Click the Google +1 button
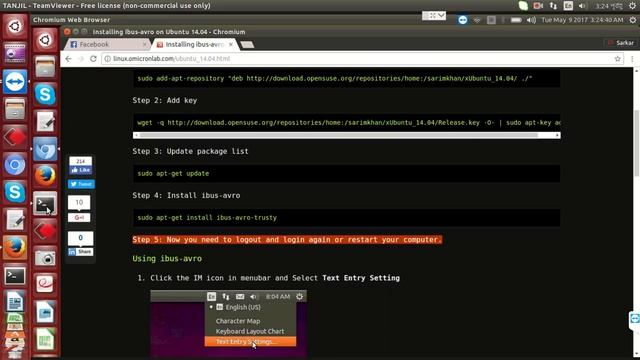640x360 pixels. [79, 218]
